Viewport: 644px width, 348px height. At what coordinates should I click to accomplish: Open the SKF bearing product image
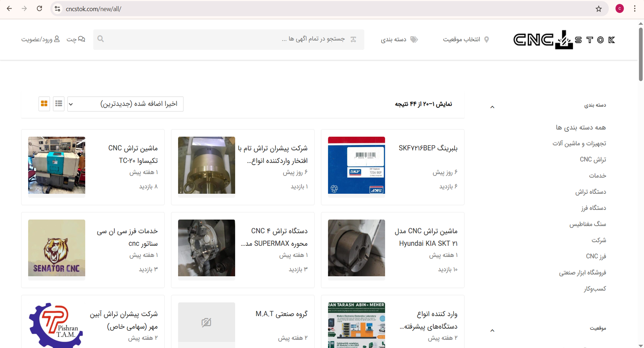pos(356,165)
